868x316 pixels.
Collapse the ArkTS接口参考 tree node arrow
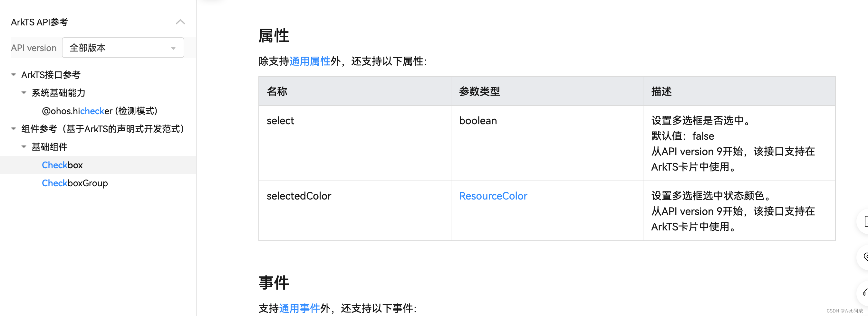[14, 75]
